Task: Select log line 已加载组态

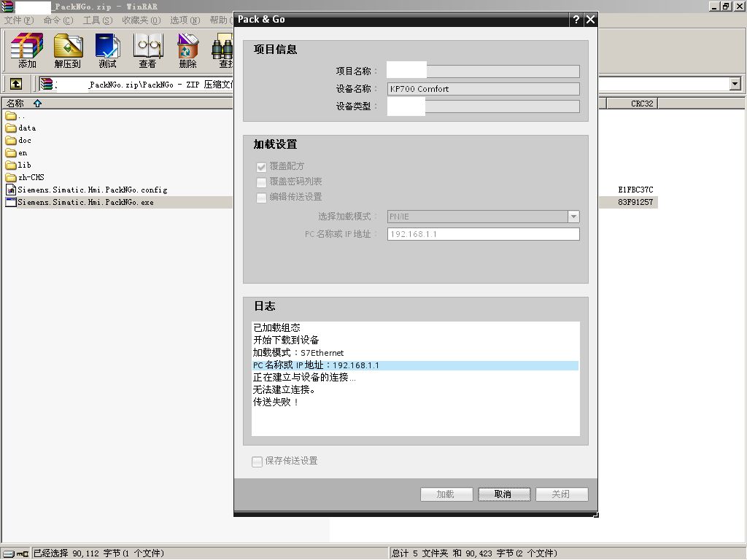Action: 276,327
